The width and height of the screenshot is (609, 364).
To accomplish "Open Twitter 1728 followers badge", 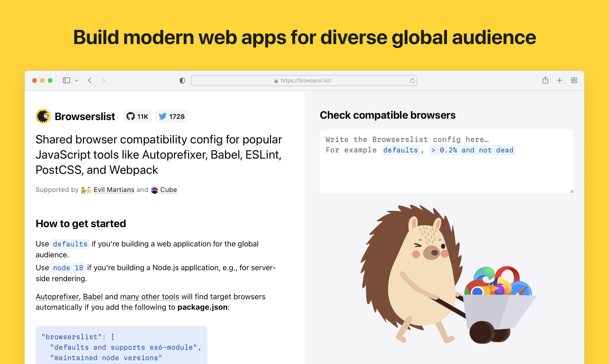I will [171, 116].
